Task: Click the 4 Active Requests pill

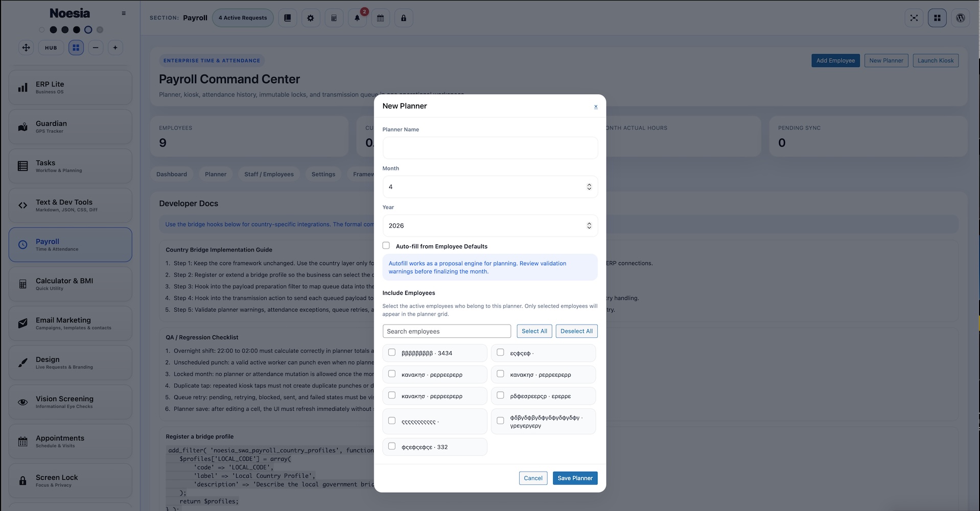Action: [x=243, y=18]
